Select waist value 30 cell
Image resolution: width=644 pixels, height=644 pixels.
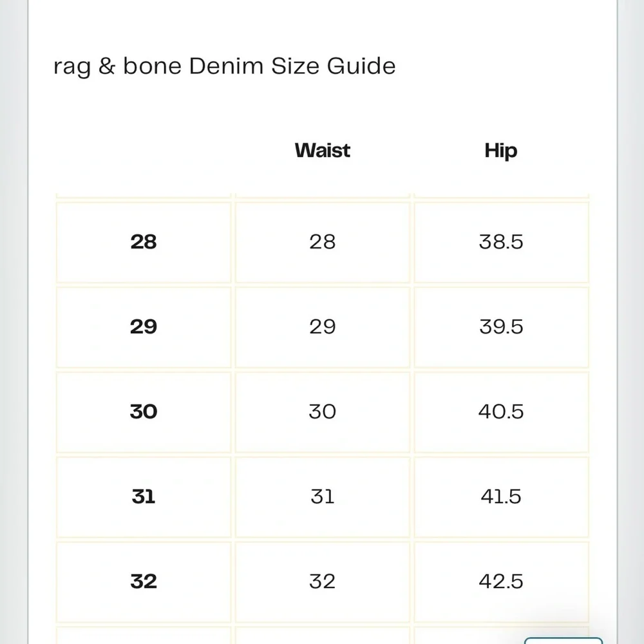pyautogui.click(x=323, y=412)
